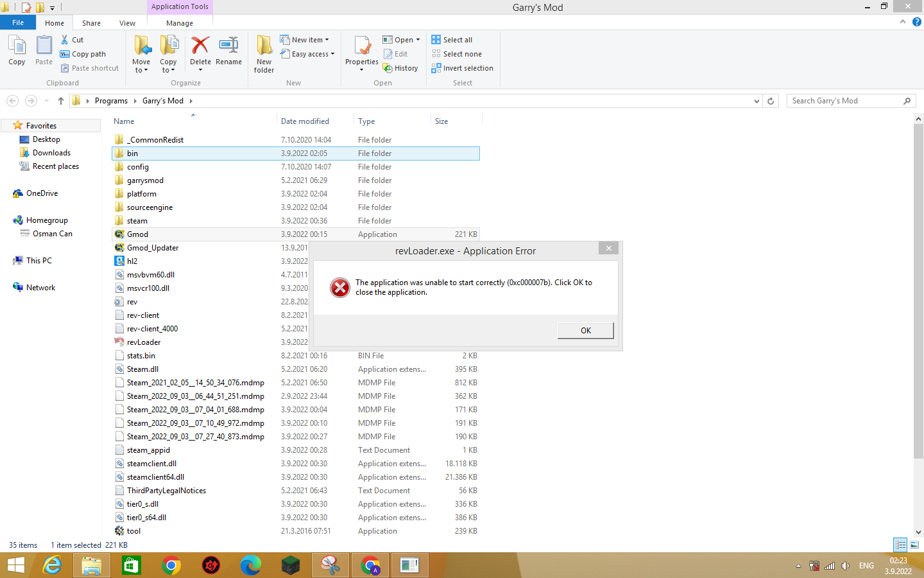Switch to the Share ribbon tab
Screen dimensions: 924x578
91,23
